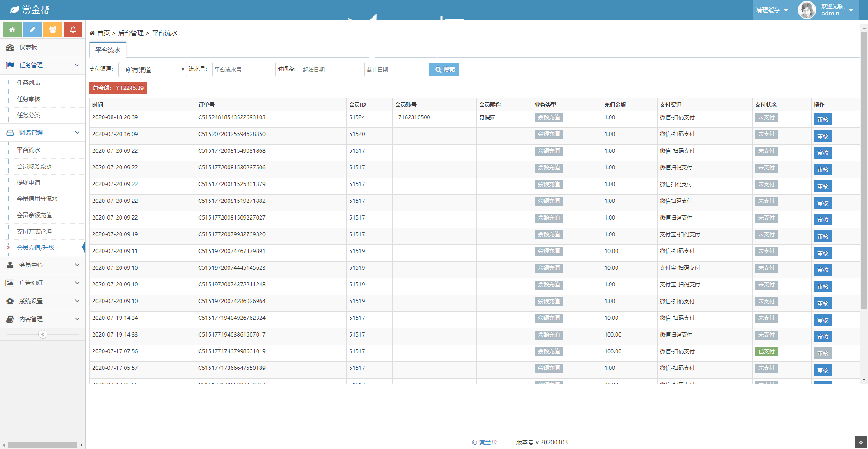868x449 pixels.
Task: Click the back-to-top arrow icon
Action: click(x=861, y=442)
